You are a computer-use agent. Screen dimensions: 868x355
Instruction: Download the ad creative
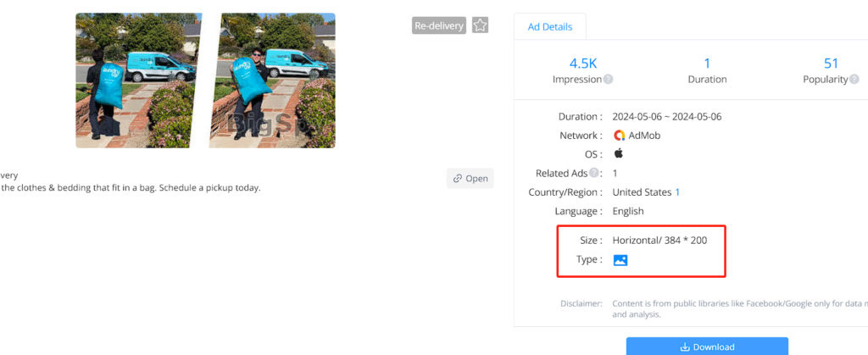pyautogui.click(x=707, y=347)
